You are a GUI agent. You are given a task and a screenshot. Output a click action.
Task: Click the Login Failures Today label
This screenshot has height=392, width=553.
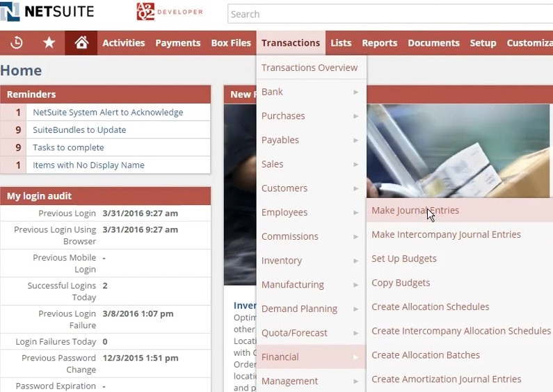(x=56, y=341)
